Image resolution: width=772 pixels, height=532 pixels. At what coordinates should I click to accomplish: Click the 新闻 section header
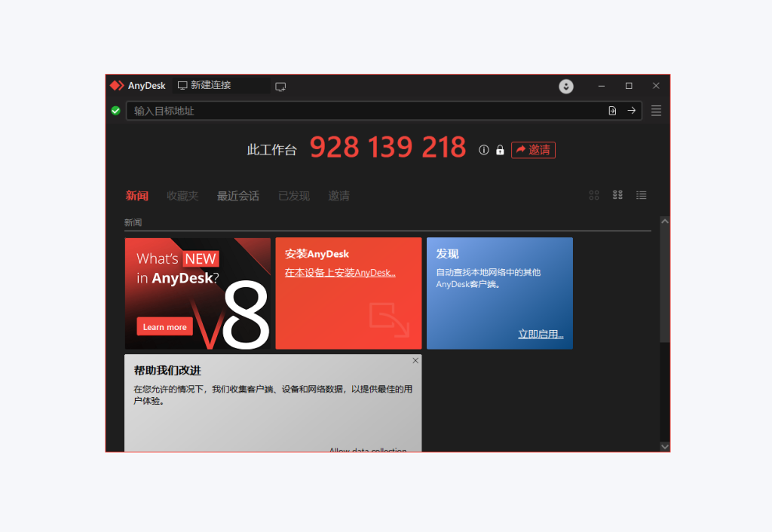(133, 222)
